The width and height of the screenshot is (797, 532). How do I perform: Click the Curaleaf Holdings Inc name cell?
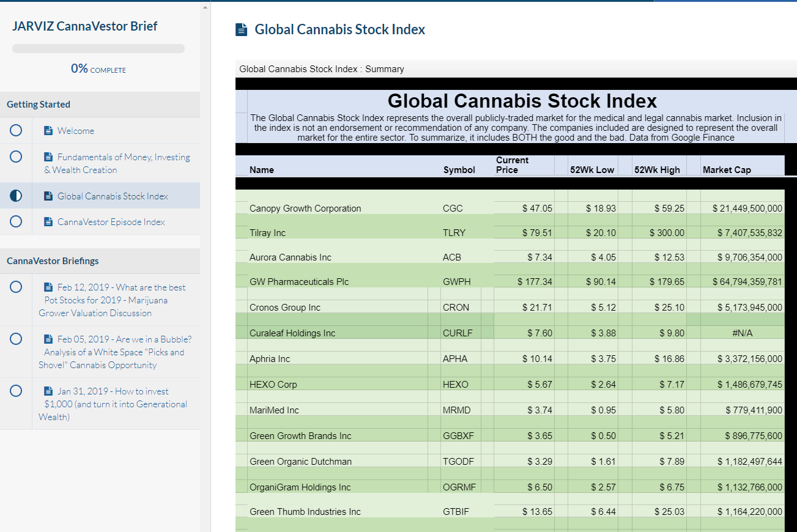point(292,333)
